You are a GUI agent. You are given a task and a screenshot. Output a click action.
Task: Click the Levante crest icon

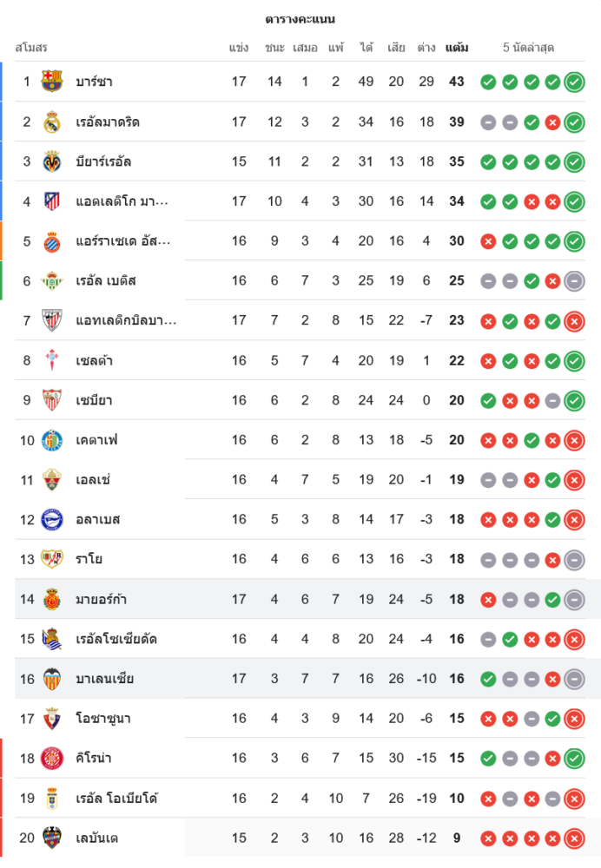[x=52, y=838]
